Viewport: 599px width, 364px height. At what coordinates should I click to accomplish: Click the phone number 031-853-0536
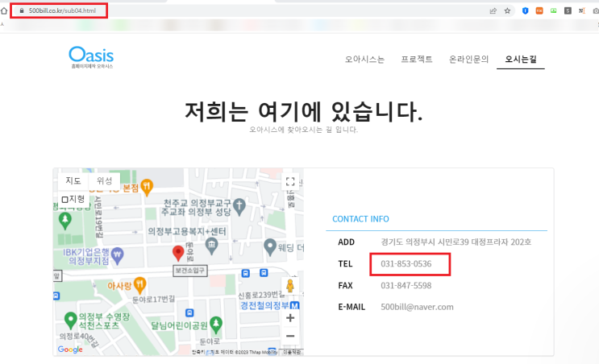point(406,263)
